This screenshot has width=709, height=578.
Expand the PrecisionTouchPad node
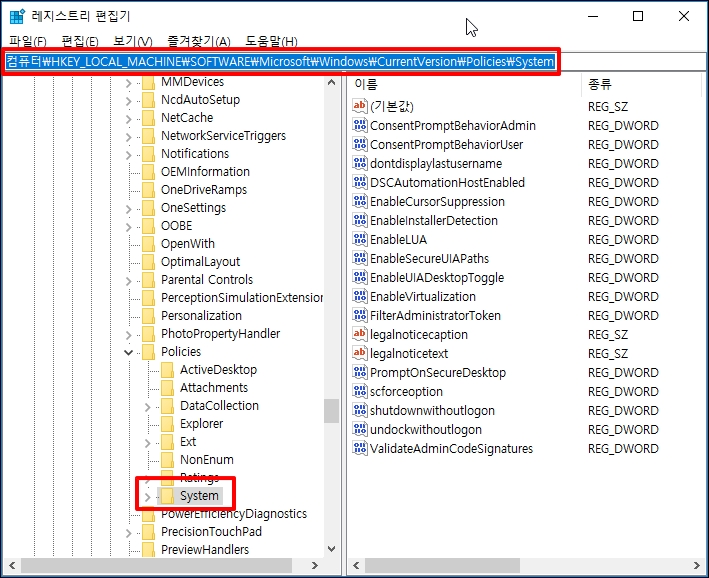(x=128, y=533)
